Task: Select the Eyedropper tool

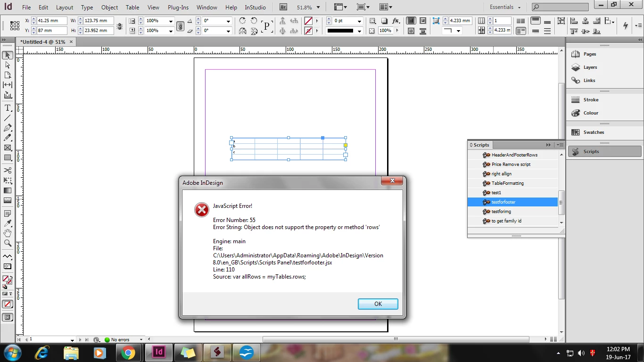Action: pyautogui.click(x=8, y=223)
